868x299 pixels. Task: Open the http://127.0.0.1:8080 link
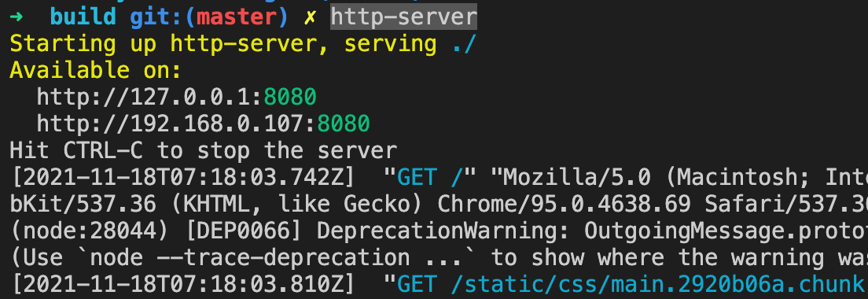click(x=177, y=97)
